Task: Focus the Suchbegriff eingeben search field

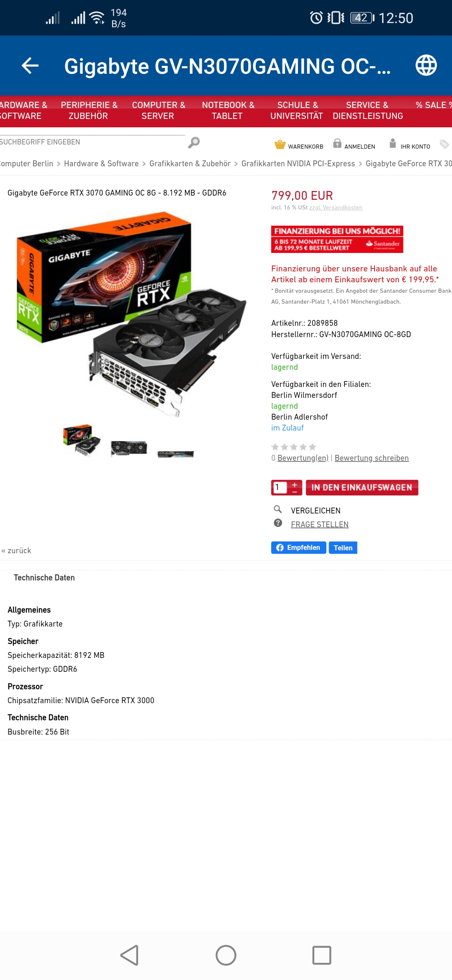Action: (92, 142)
